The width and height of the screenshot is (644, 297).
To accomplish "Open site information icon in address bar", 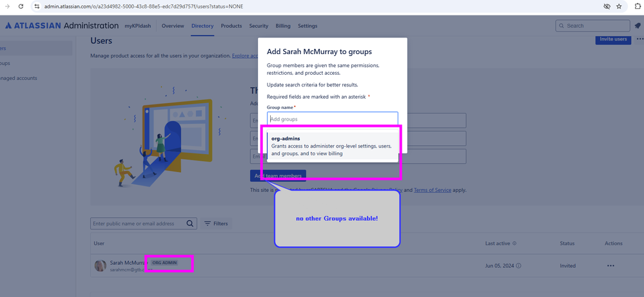I will (x=37, y=6).
